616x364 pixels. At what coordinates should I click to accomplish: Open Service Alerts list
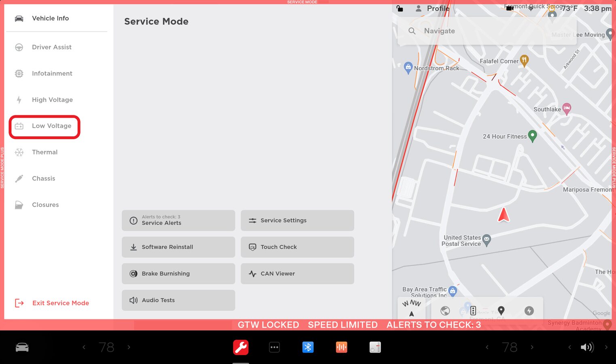tap(178, 220)
